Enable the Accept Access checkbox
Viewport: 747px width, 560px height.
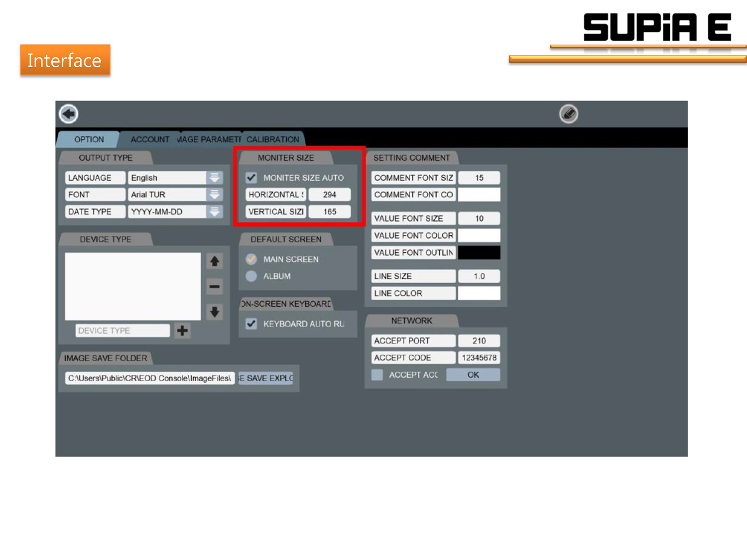(x=377, y=375)
